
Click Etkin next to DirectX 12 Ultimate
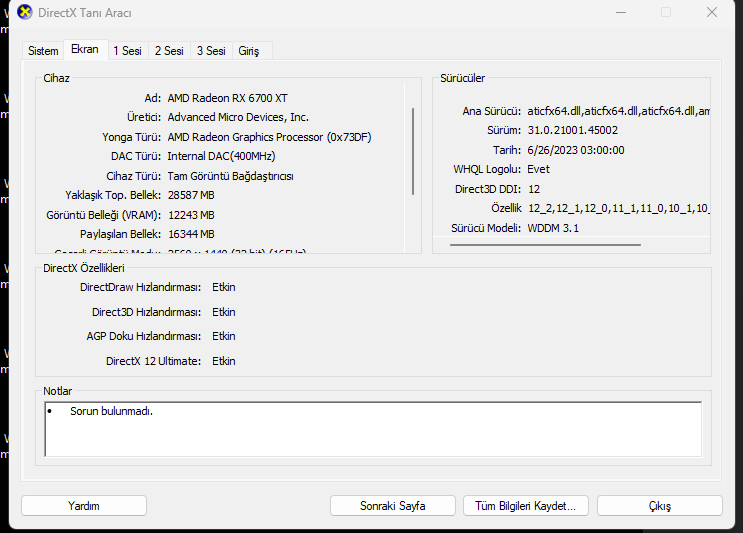[x=224, y=361]
